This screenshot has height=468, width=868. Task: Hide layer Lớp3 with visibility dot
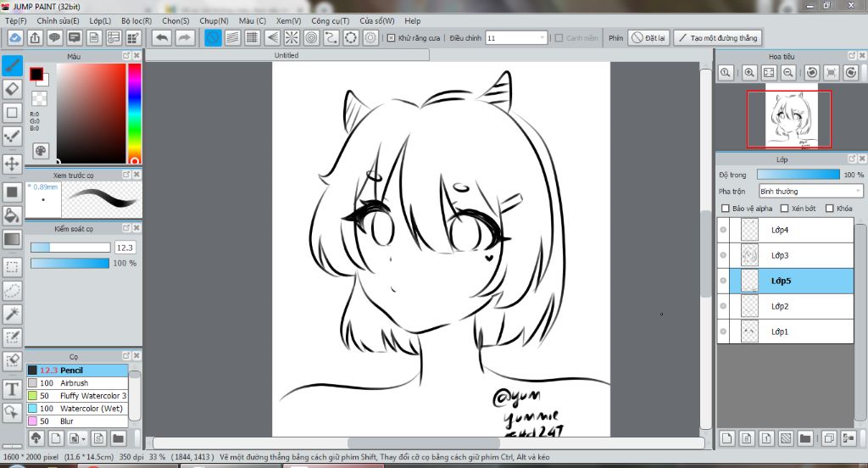coord(723,255)
